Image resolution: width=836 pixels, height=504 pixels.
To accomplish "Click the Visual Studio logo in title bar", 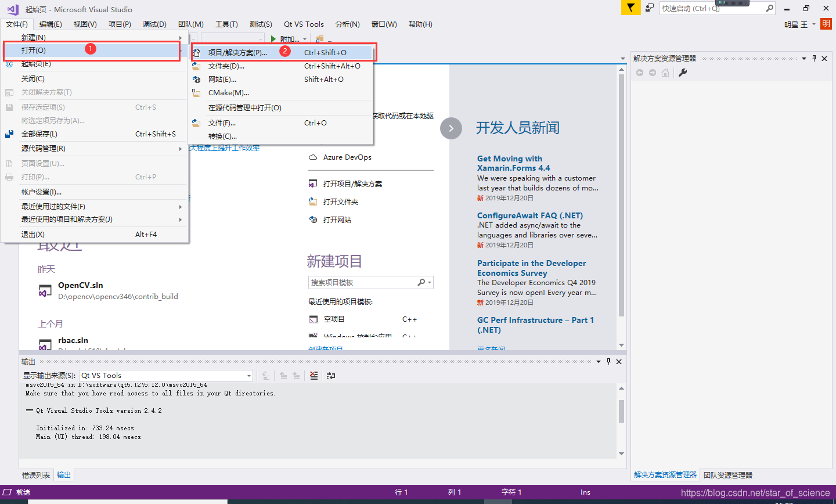I will click(13, 9).
